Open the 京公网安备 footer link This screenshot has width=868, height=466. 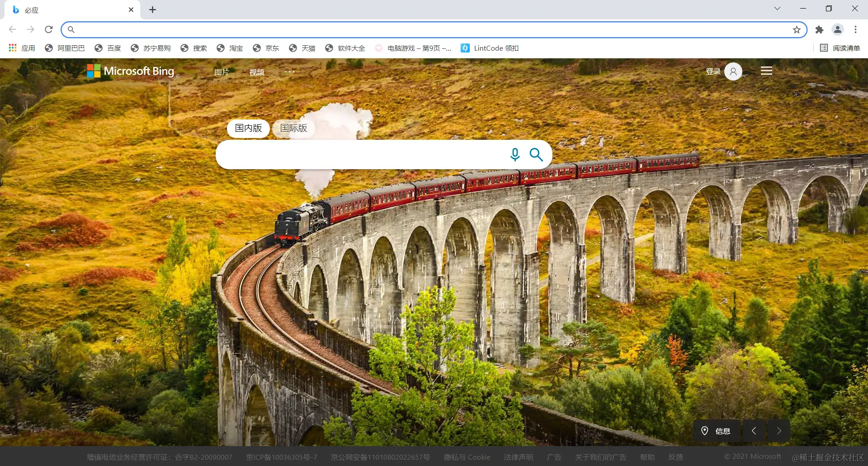[x=380, y=457]
